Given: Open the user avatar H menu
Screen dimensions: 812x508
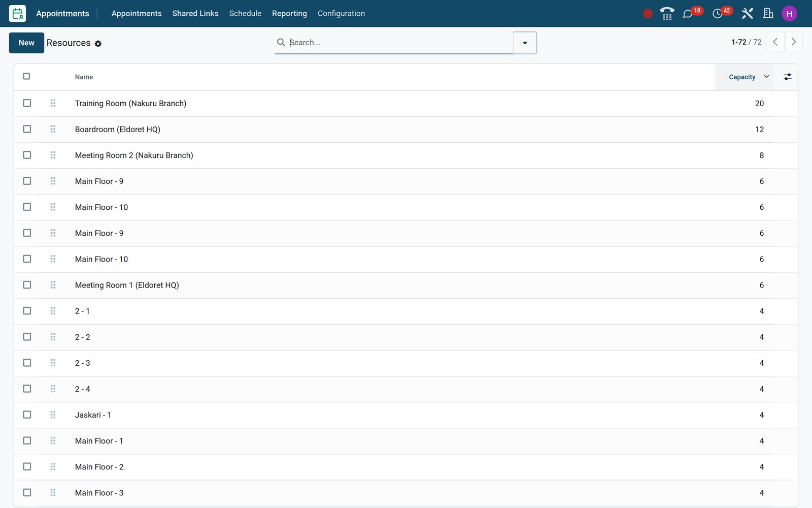Looking at the screenshot, I should pos(789,14).
